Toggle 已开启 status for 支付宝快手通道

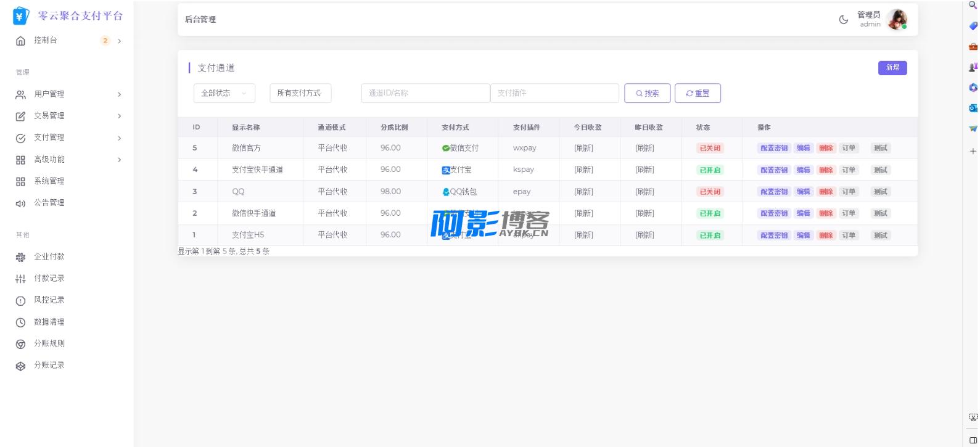(x=710, y=170)
